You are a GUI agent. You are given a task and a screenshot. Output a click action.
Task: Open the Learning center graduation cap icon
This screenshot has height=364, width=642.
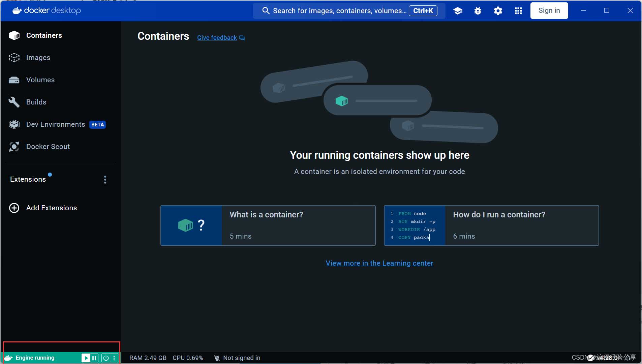point(458,10)
